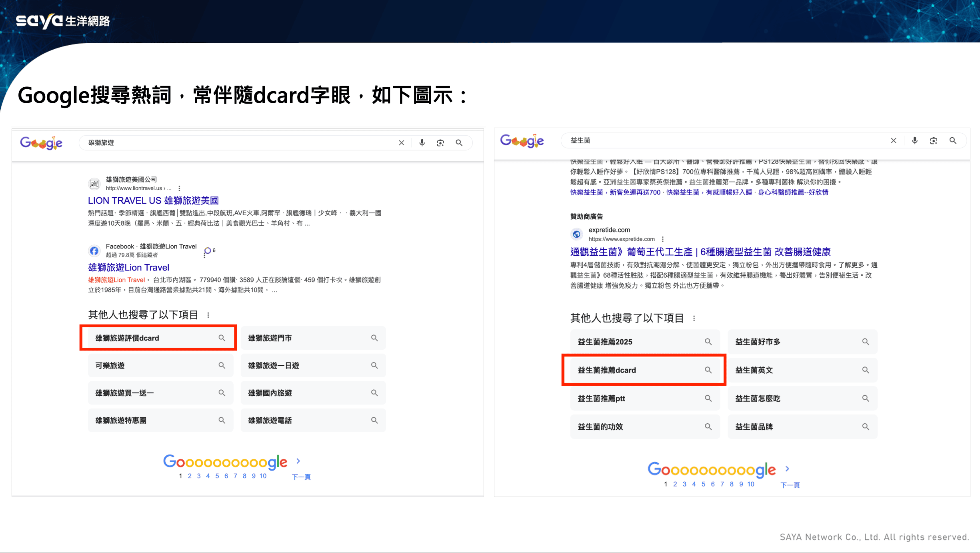Clear the 雄獅旅遊 search box with X
The width and height of the screenshot is (980, 553).
click(402, 143)
